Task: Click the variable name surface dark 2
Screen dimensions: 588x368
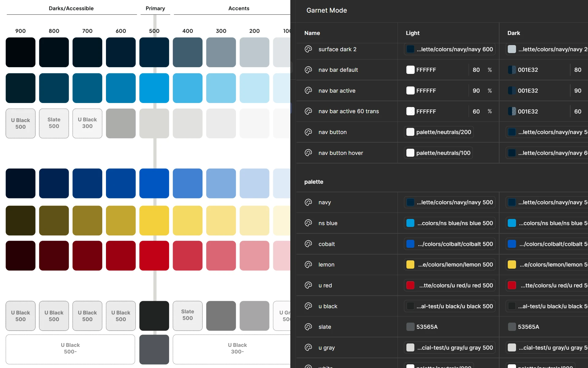Action: 337,49
